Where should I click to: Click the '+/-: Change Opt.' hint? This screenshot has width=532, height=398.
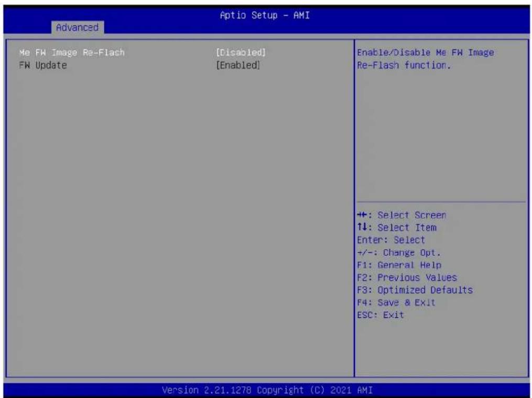click(399, 253)
